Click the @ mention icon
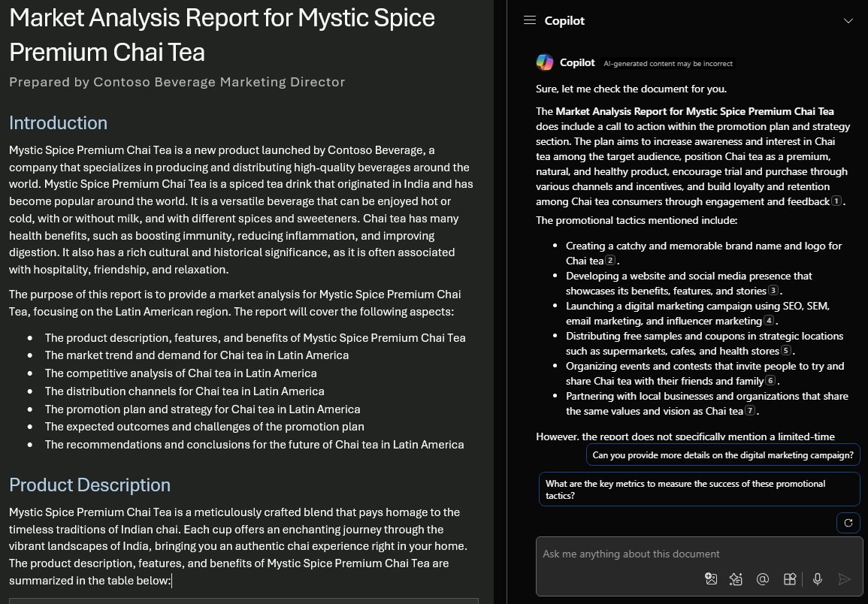868x604 pixels. 762,579
